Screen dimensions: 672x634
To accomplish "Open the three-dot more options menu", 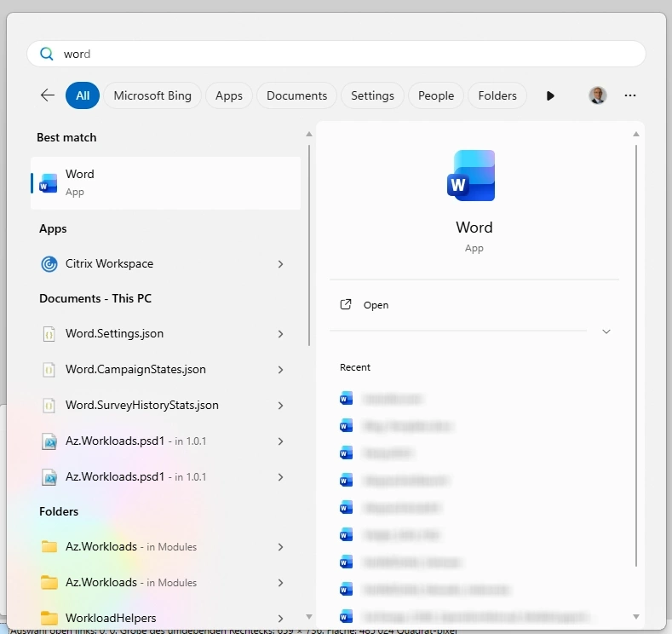I will pyautogui.click(x=630, y=95).
